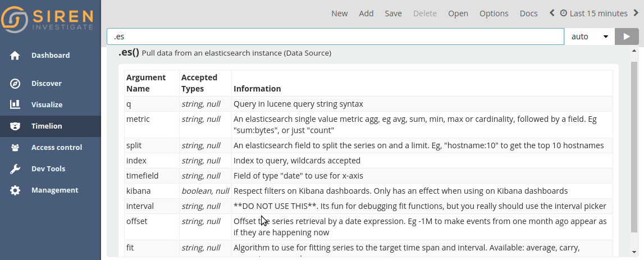The height and width of the screenshot is (260, 644).
Task: Click the Visualize bar chart icon
Action: pos(15,105)
